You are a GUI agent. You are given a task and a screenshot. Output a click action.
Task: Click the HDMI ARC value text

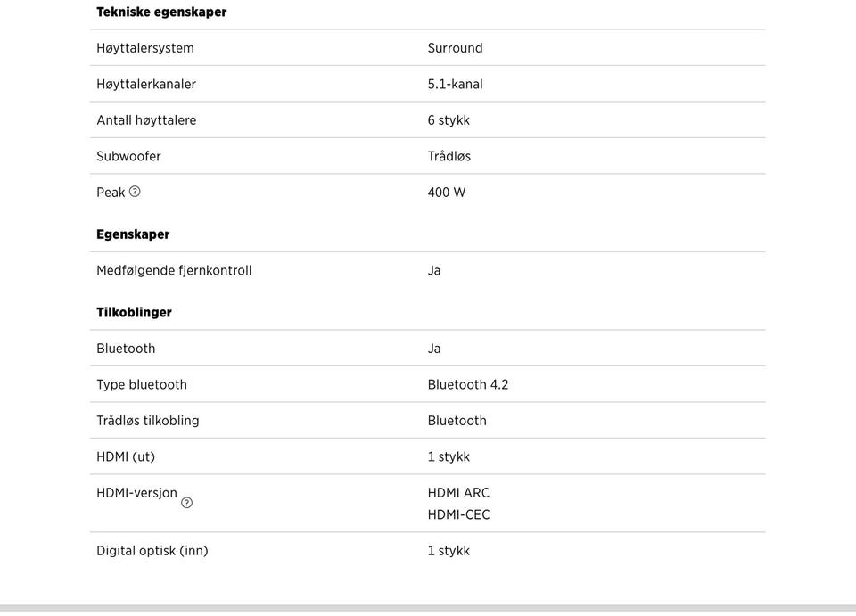458,493
